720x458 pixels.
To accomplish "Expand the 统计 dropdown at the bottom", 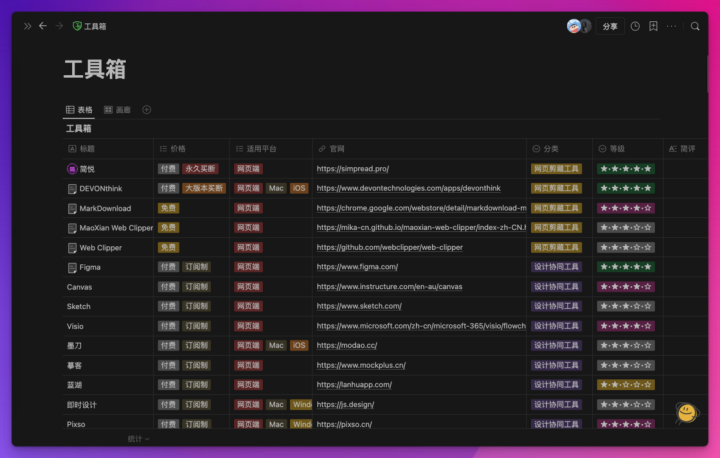I will point(138,439).
